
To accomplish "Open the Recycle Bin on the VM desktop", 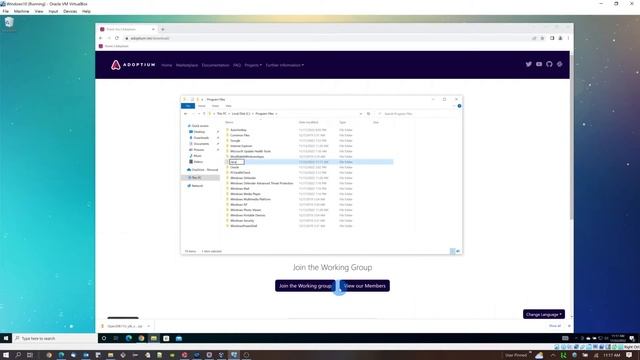I will (x=9, y=23).
